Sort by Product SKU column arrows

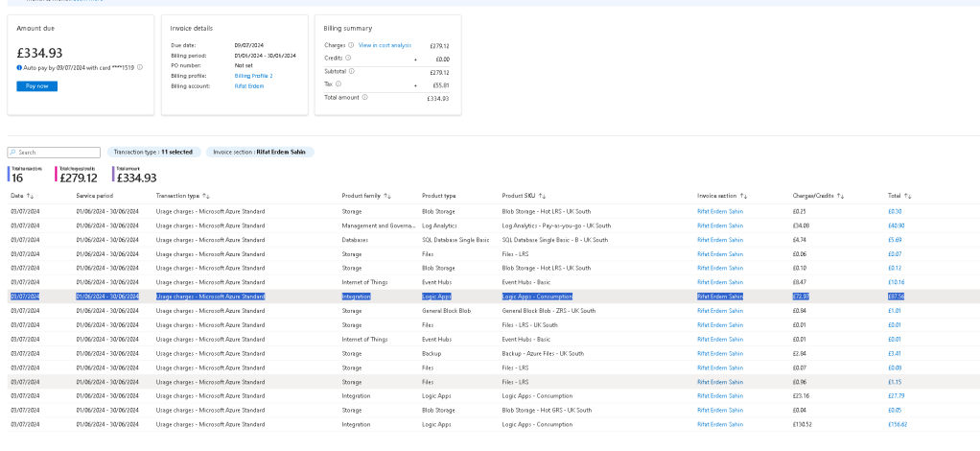click(x=543, y=197)
